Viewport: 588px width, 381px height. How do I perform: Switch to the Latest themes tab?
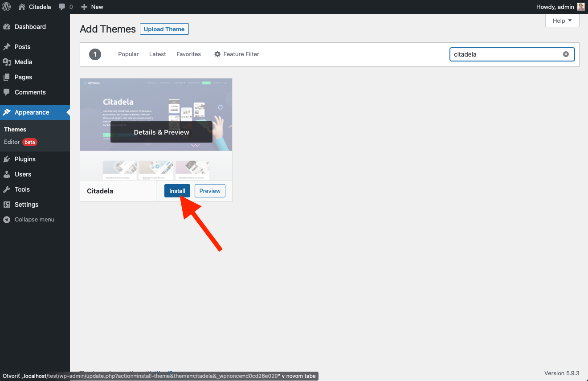coord(157,54)
